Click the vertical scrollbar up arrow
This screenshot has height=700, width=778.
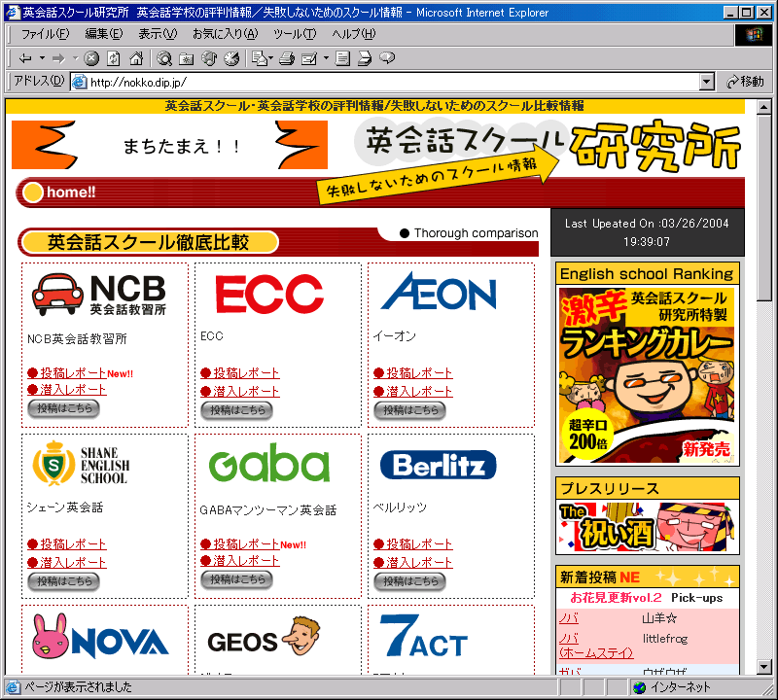click(764, 106)
